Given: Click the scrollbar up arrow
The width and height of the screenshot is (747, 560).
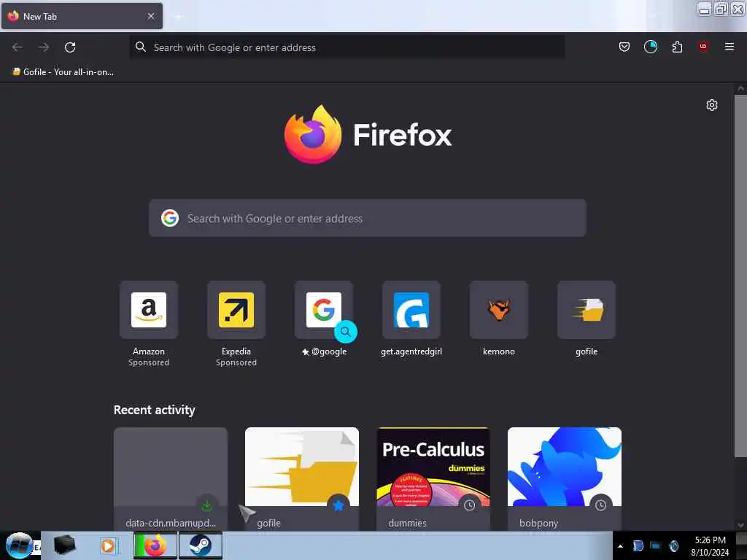Looking at the screenshot, I should 740,88.
